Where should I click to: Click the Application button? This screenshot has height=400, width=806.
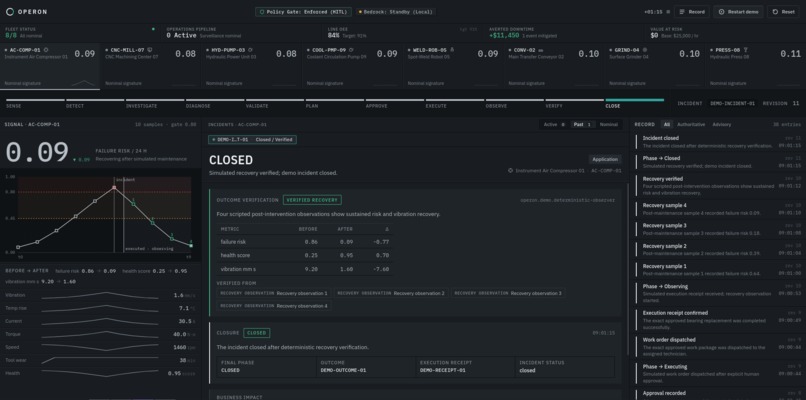605,159
